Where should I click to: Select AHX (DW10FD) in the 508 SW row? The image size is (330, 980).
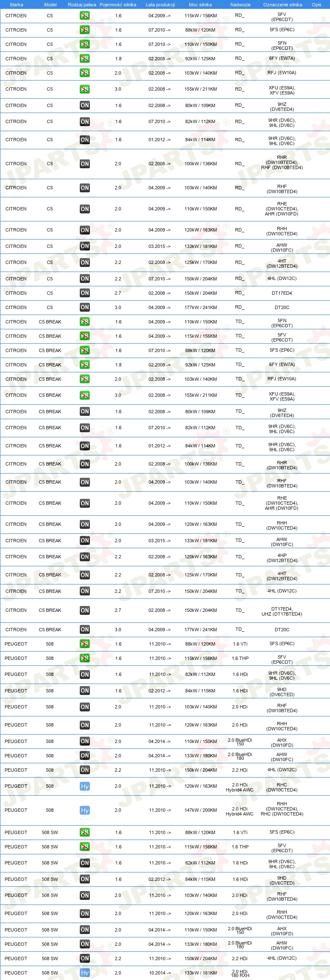coord(282,931)
